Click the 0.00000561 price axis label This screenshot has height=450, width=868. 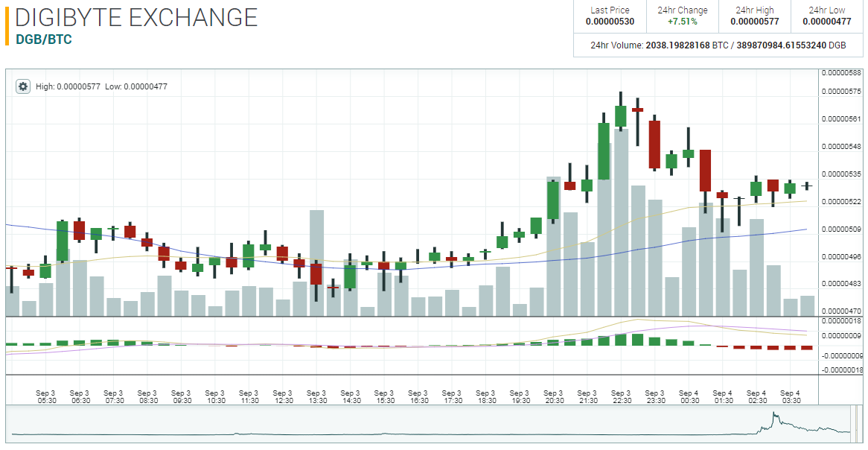(841, 119)
